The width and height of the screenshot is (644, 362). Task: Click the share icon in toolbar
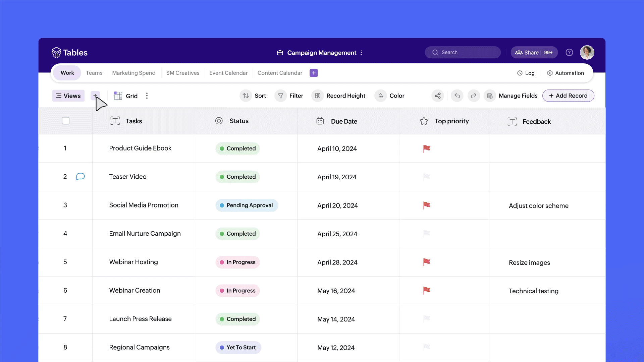(x=438, y=96)
